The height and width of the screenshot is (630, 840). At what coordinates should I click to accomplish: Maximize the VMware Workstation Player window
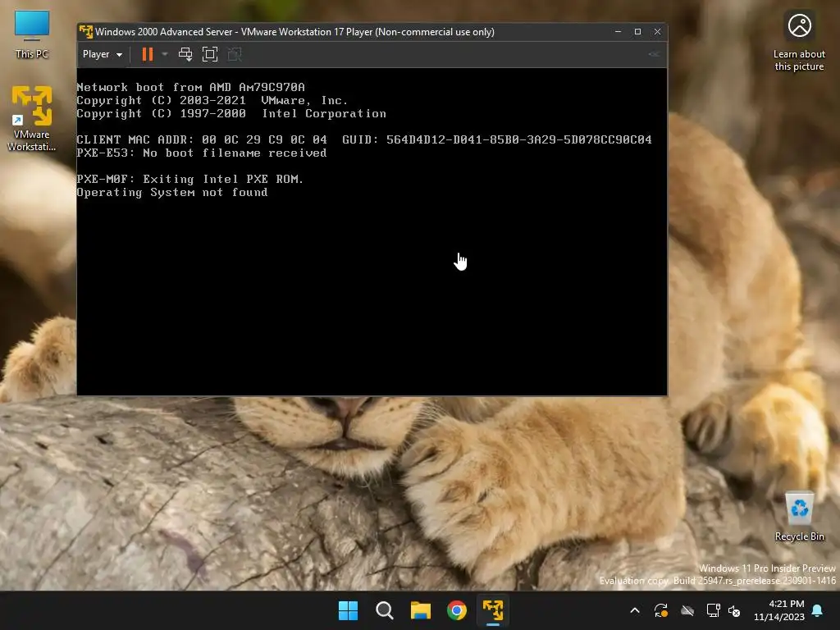click(637, 32)
